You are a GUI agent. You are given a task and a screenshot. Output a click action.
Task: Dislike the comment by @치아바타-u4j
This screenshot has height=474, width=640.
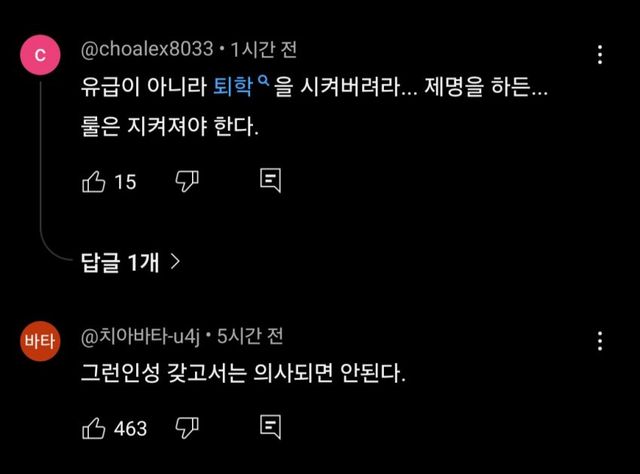click(x=187, y=428)
